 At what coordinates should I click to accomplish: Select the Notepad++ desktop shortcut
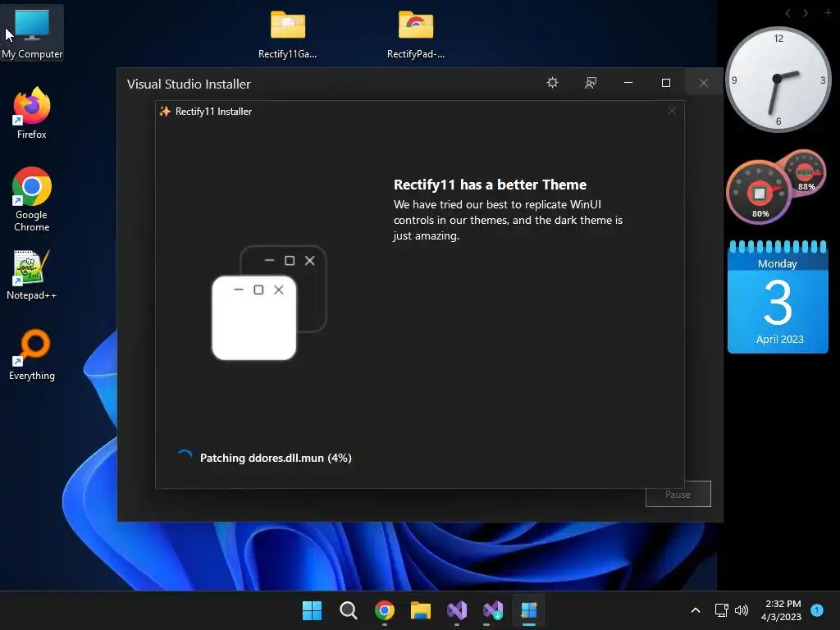[x=32, y=274]
